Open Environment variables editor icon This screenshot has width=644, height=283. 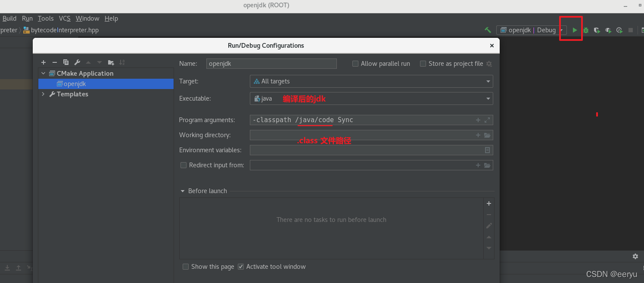487,150
